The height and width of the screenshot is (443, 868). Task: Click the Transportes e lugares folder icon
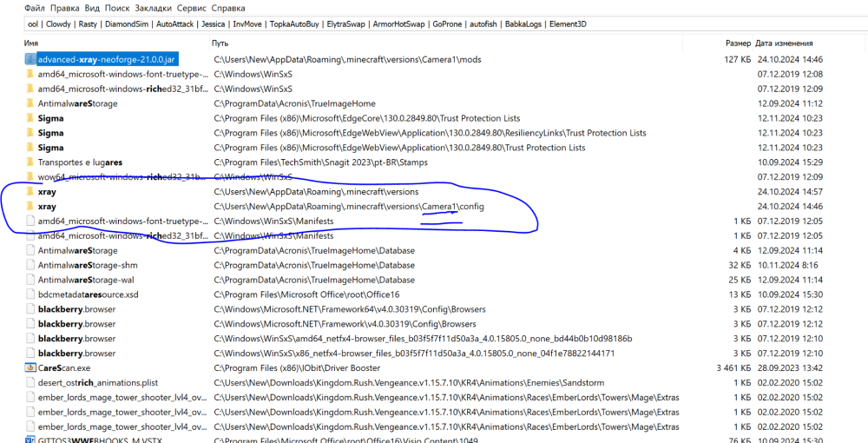click(30, 162)
